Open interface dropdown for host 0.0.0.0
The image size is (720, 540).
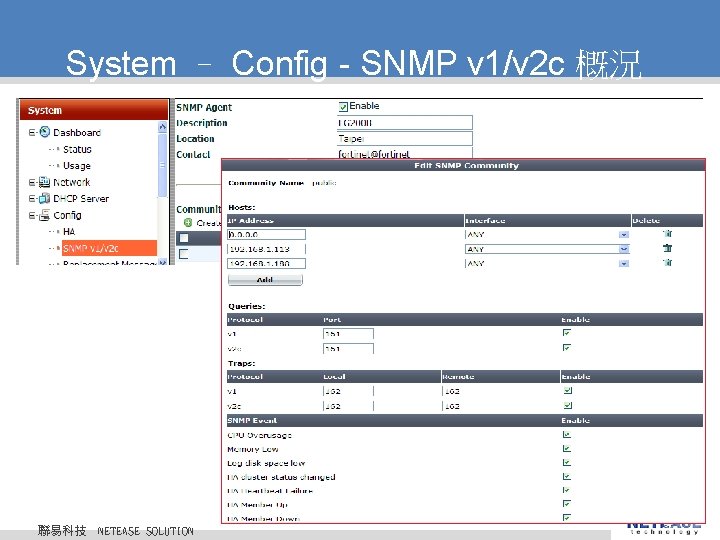coord(623,235)
